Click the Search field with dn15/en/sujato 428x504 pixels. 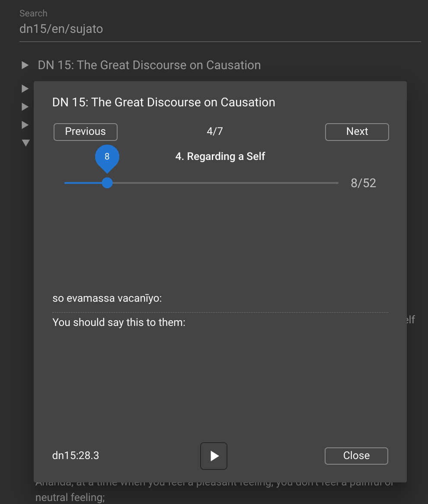pos(220,29)
